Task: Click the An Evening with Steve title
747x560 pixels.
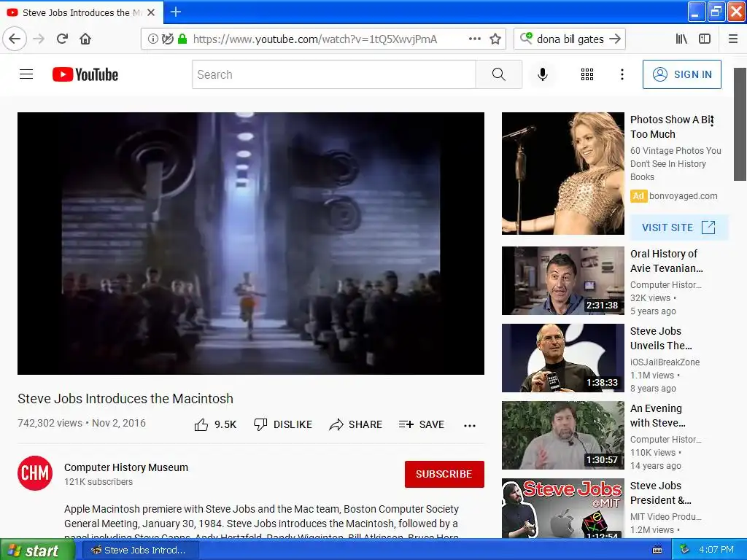Action: tap(657, 416)
